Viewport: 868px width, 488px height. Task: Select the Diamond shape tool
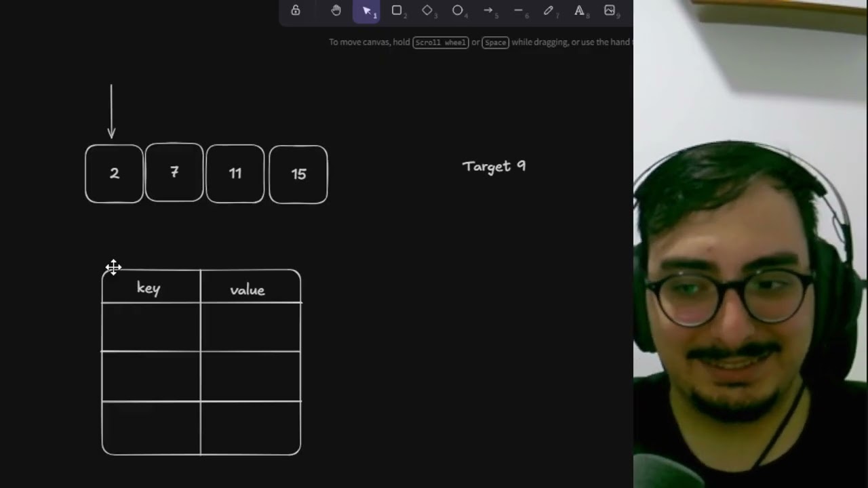click(427, 10)
